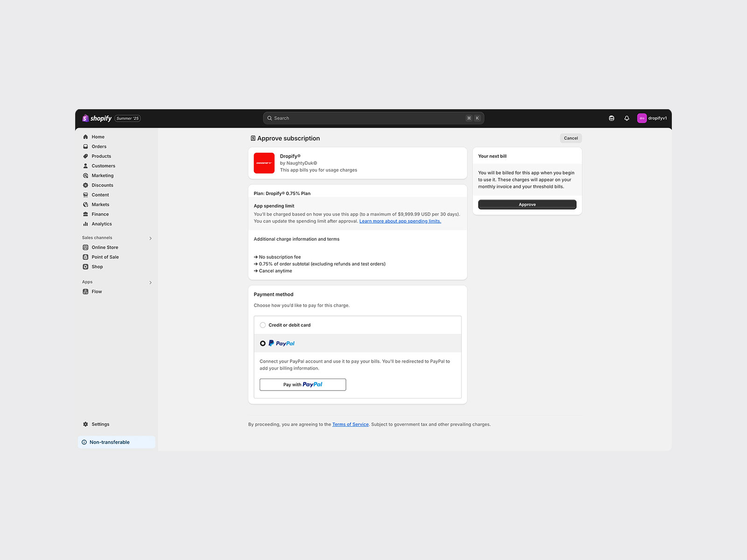Open the Sidekick assistant icon in top bar
This screenshot has width=747, height=560.
coord(612,118)
